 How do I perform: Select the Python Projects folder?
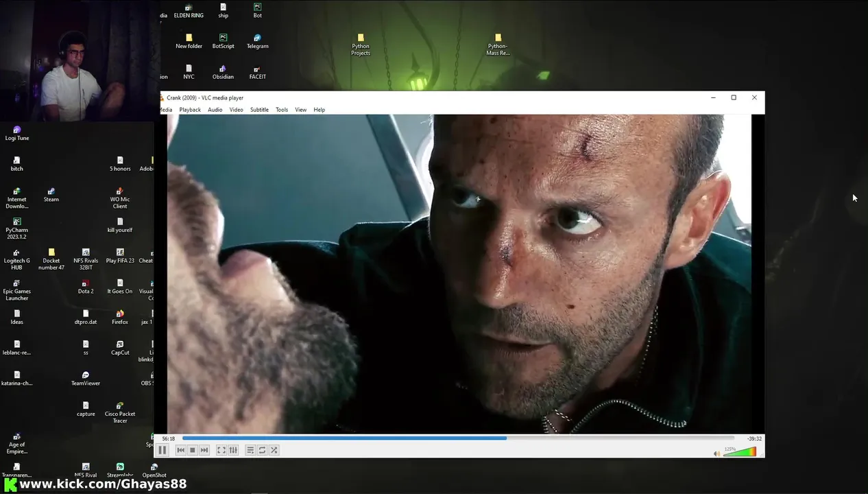361,45
